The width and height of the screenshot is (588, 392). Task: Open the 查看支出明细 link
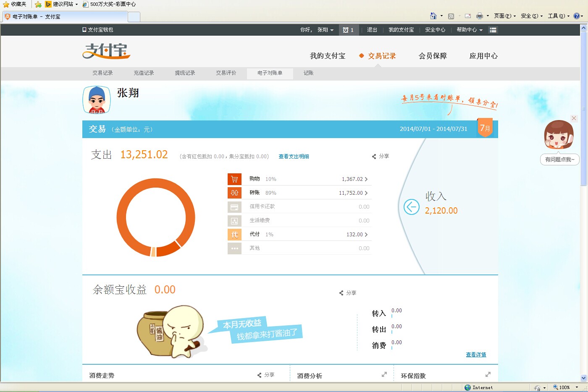click(294, 157)
